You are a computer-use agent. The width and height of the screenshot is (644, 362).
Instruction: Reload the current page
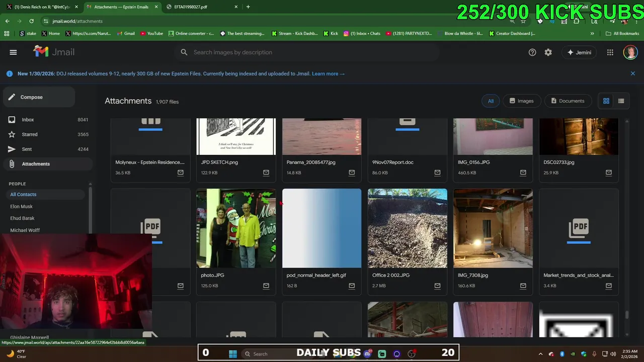[x=31, y=21]
